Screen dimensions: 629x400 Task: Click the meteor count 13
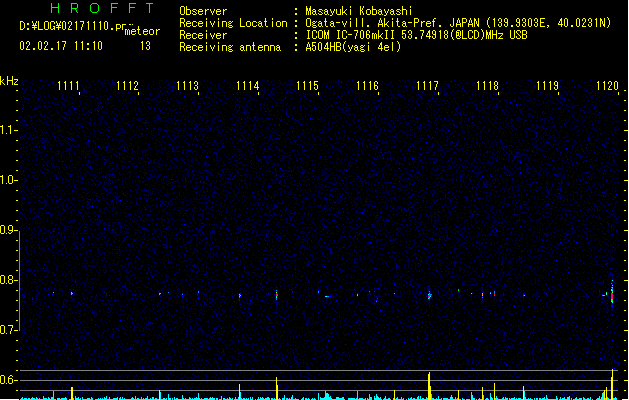pos(145,46)
